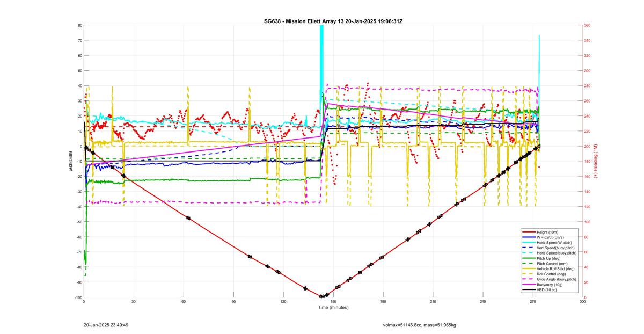Click the x-axis tick label "210"
The height and width of the screenshot is (334, 644).
433,302
